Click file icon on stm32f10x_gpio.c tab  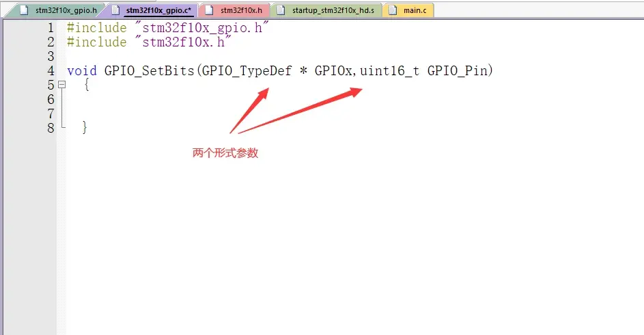[116, 10]
